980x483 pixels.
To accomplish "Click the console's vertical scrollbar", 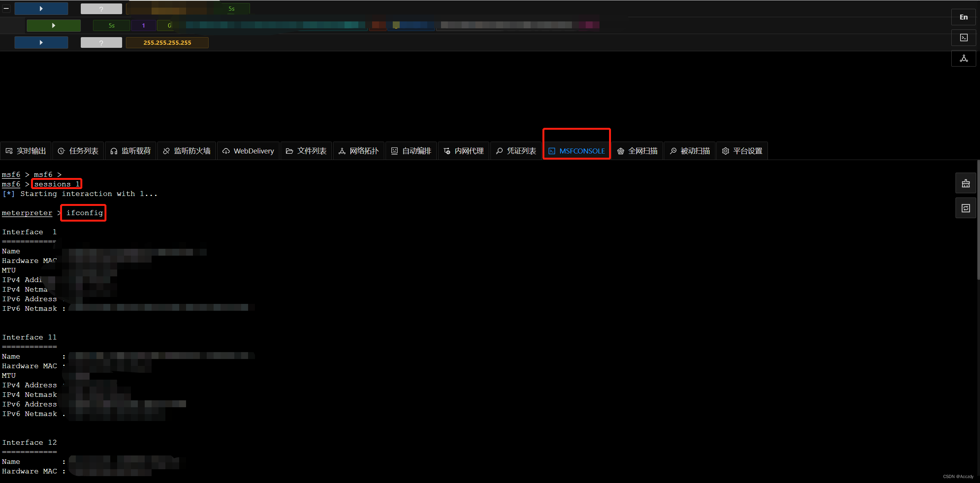I will pyautogui.click(x=978, y=220).
